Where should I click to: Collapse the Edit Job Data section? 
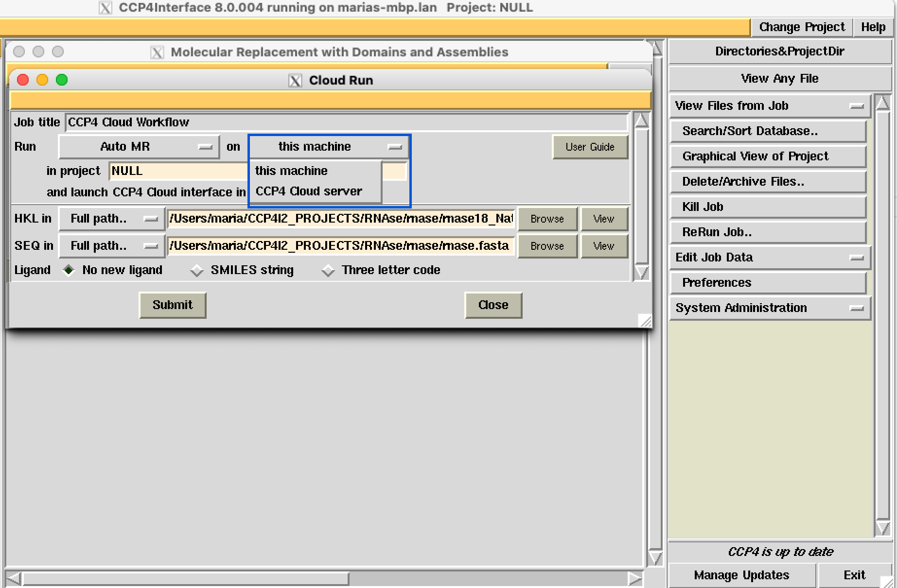858,257
